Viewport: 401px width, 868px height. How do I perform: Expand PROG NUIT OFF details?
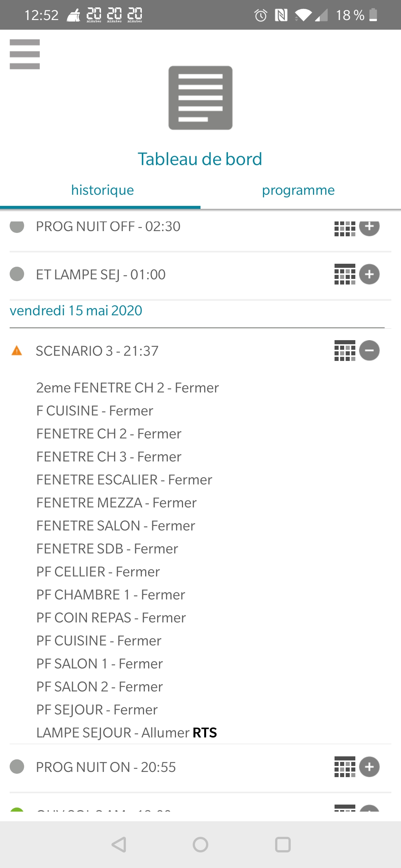tap(369, 227)
